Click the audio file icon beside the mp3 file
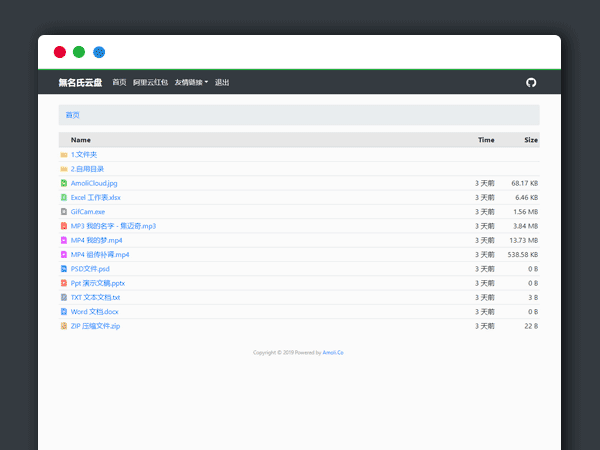This screenshot has width=600, height=450. tap(64, 226)
